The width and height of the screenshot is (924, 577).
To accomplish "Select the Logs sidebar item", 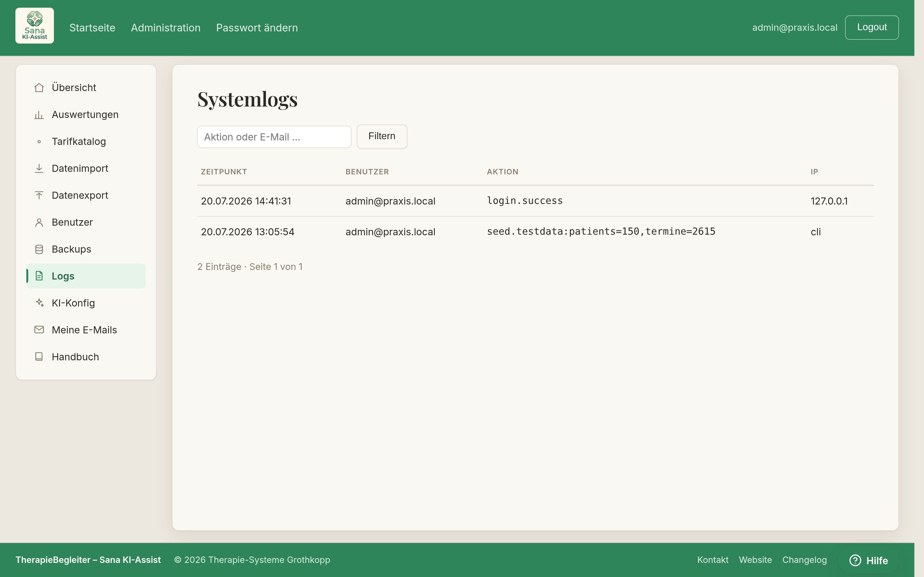I will (86, 276).
